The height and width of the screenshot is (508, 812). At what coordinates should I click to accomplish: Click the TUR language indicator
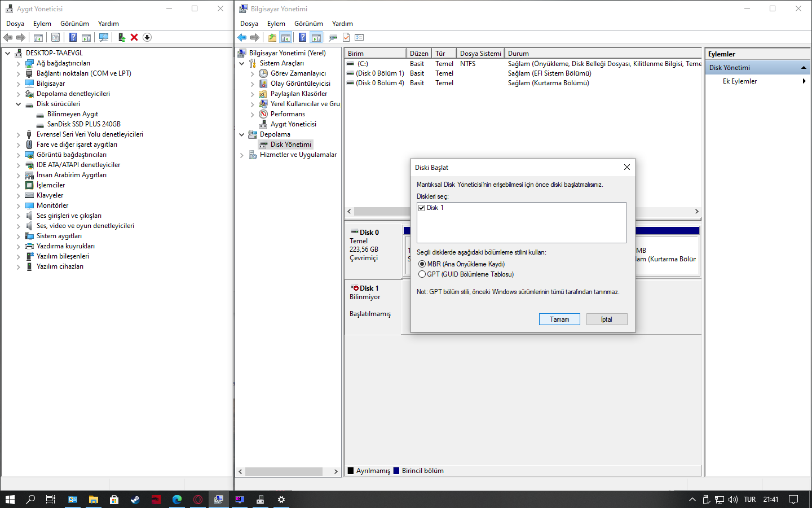click(749, 500)
